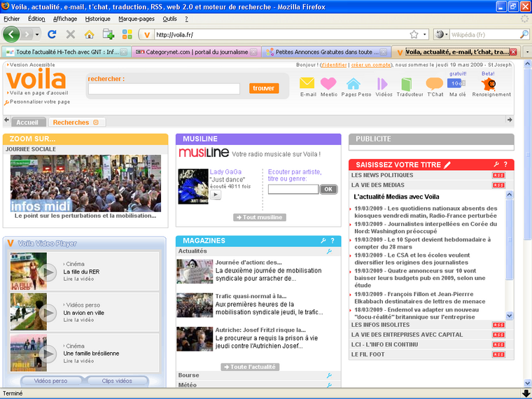Open the Ma clé USB icon
The image size is (532, 399).
(456, 83)
